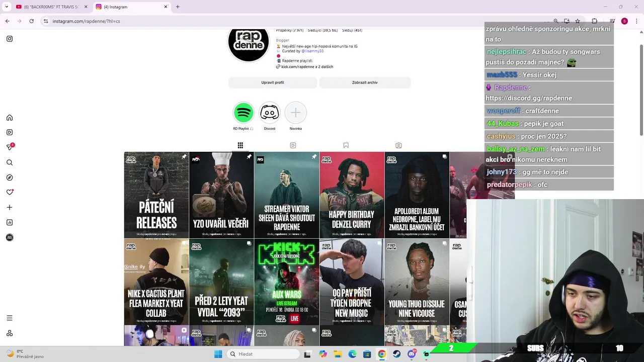Switch to the Saved bookmark tab
This screenshot has height=362, width=644.
coord(346,145)
